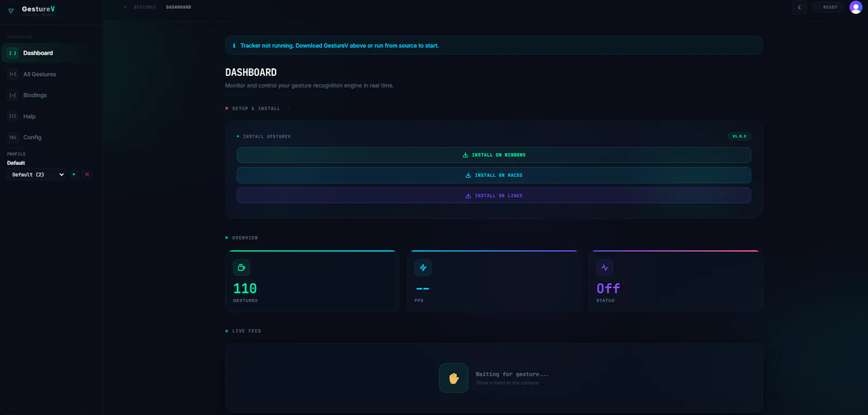Screen dimensions: 868x415
Task: Click the INSTALL GESTUREV card title
Action: (x=267, y=137)
